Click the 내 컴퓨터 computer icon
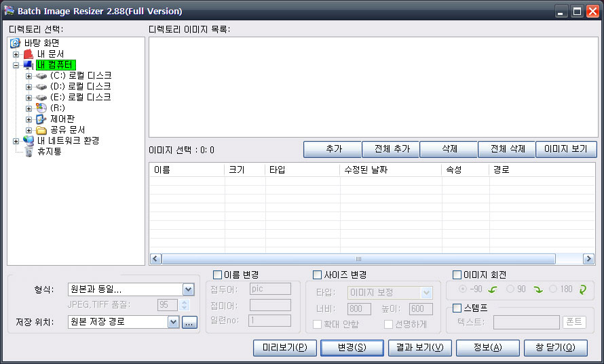 pos(29,64)
